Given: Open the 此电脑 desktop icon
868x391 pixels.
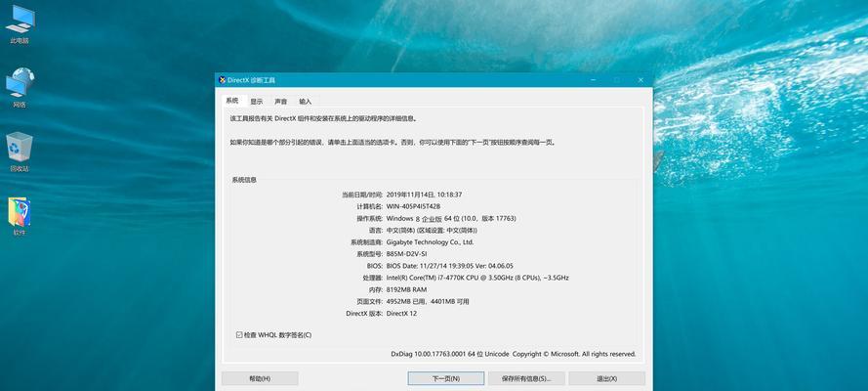Looking at the screenshot, I should [20, 24].
